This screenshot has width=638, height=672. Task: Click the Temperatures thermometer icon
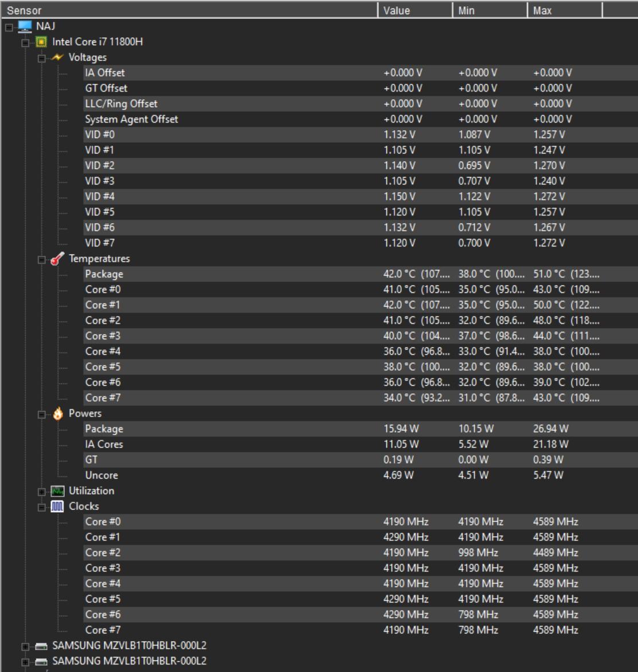57,259
